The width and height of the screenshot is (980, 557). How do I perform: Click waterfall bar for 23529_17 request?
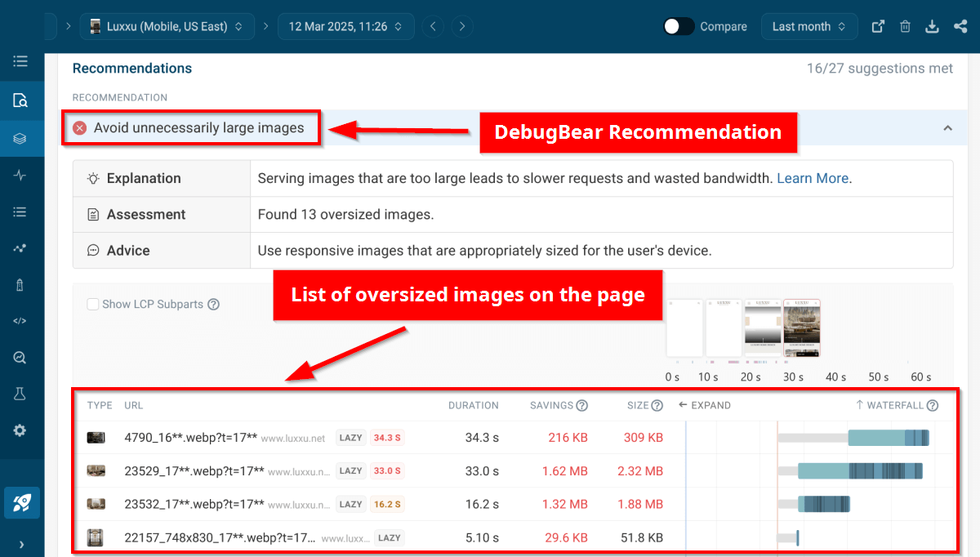coord(850,471)
